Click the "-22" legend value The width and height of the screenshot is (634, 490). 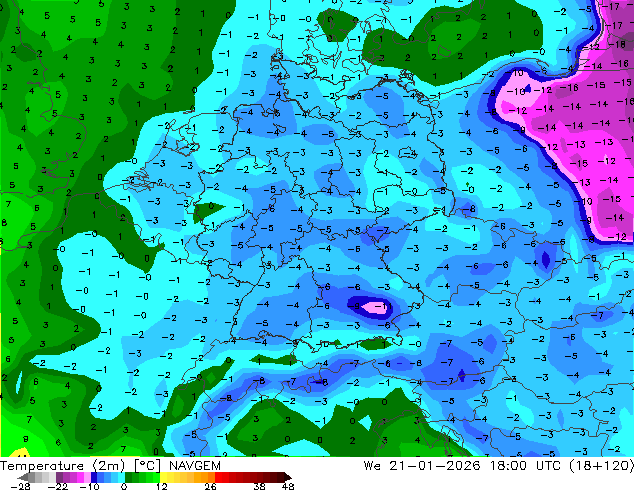click(x=58, y=486)
